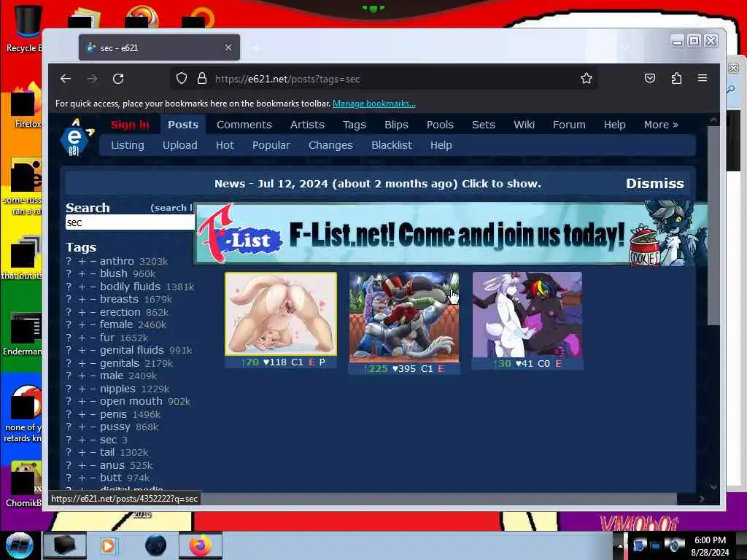The image size is (747, 560).
Task: Open the Hot submenu link
Action: point(225,145)
